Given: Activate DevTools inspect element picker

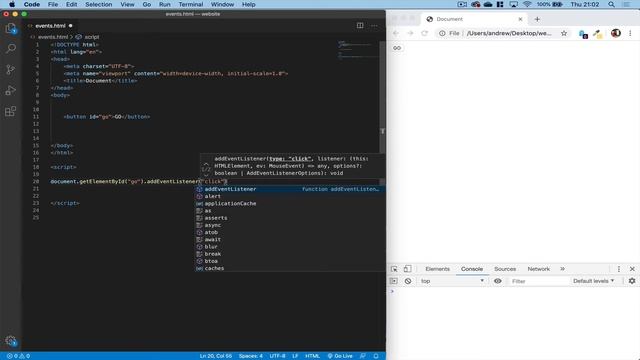Looking at the screenshot, I should pos(394,269).
